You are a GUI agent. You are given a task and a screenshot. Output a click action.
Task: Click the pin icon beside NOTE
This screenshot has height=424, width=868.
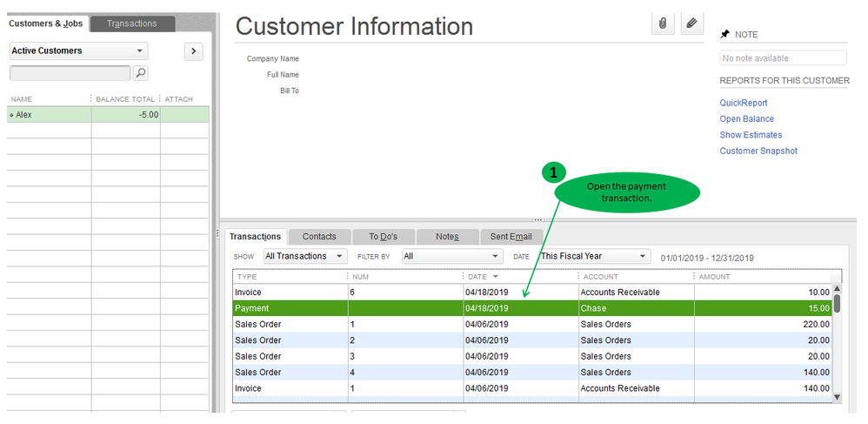pyautogui.click(x=724, y=34)
